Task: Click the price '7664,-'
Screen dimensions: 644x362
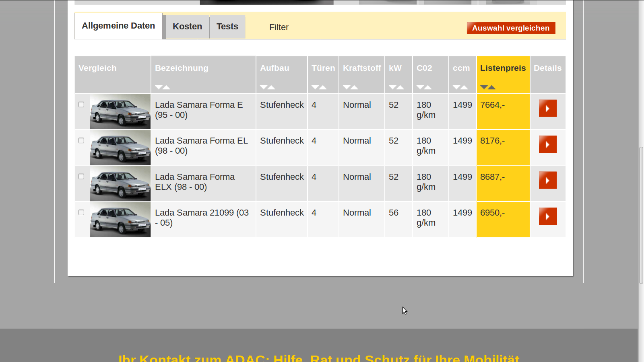Action: click(492, 105)
